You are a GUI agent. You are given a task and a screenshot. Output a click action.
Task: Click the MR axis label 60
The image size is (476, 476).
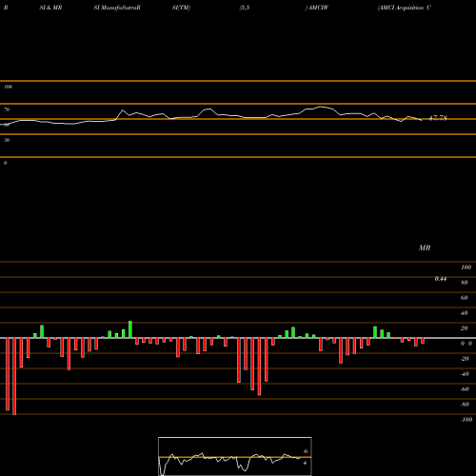click(x=465, y=298)
